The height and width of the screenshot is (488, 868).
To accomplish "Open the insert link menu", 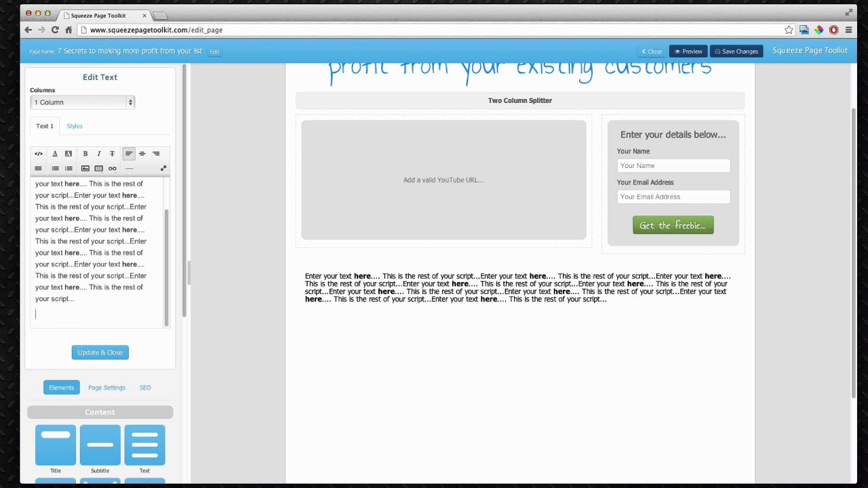I will coord(113,169).
